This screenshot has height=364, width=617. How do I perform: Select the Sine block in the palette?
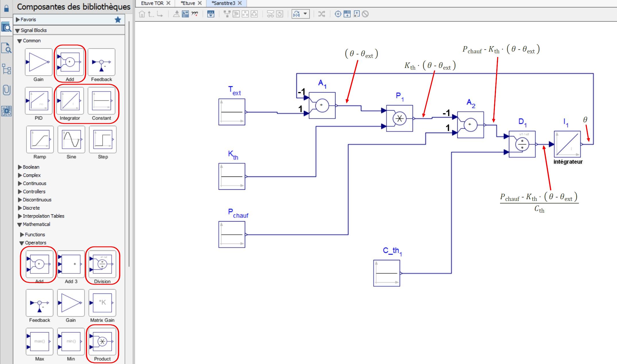pyautogui.click(x=71, y=139)
